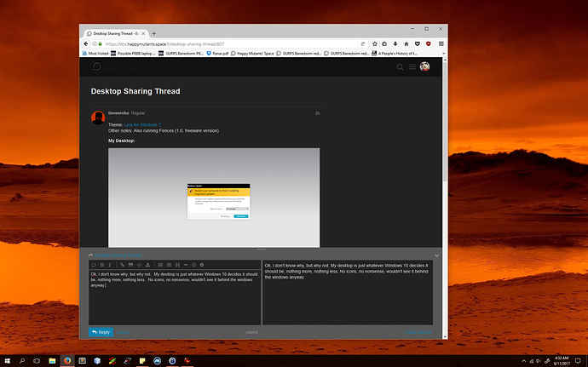Go back with the browser back arrow
Screen dimensions: 588x367
pyautogui.click(x=86, y=44)
